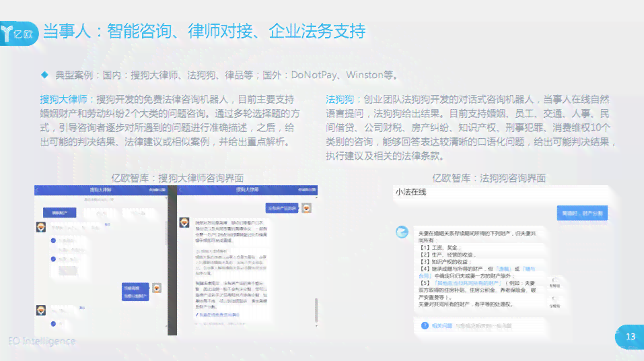The width and height of the screenshot is (644, 361).
Task: Click the user avatar in the second 搜狗大律师 screen
Action: pyautogui.click(x=306, y=208)
